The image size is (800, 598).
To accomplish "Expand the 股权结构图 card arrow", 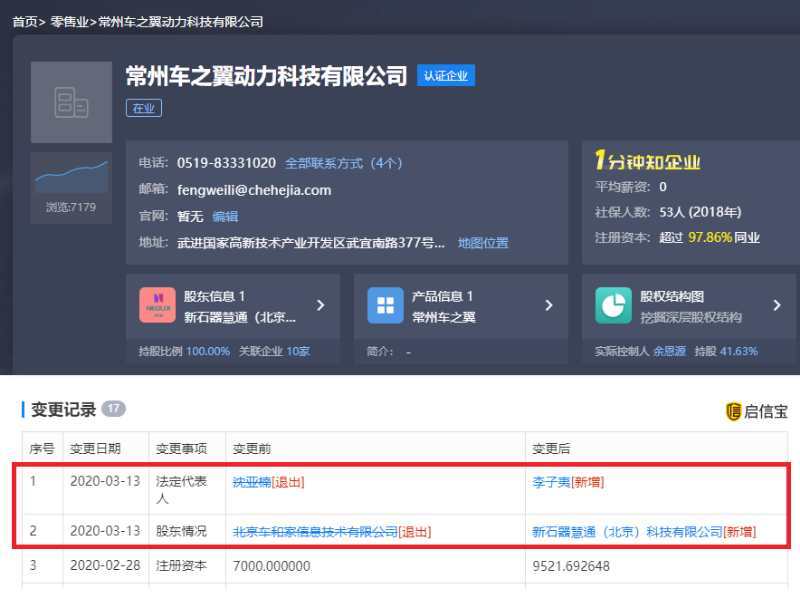I will (778, 305).
